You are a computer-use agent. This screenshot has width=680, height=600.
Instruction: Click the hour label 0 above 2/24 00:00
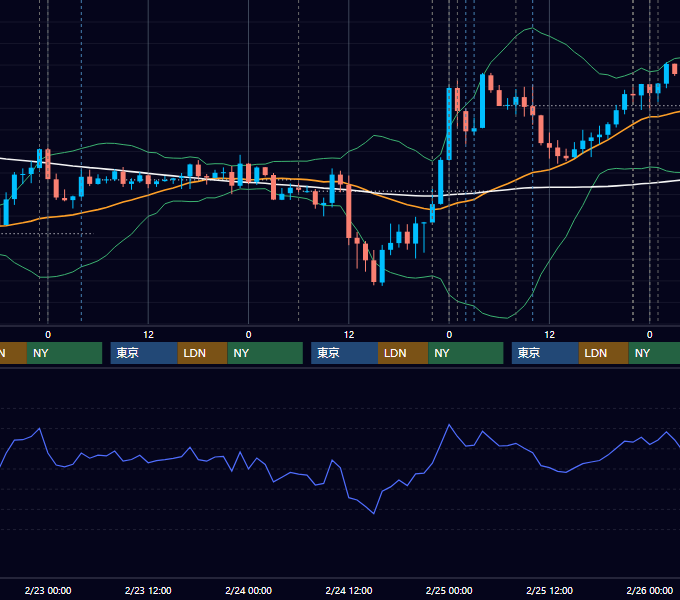tap(248, 335)
